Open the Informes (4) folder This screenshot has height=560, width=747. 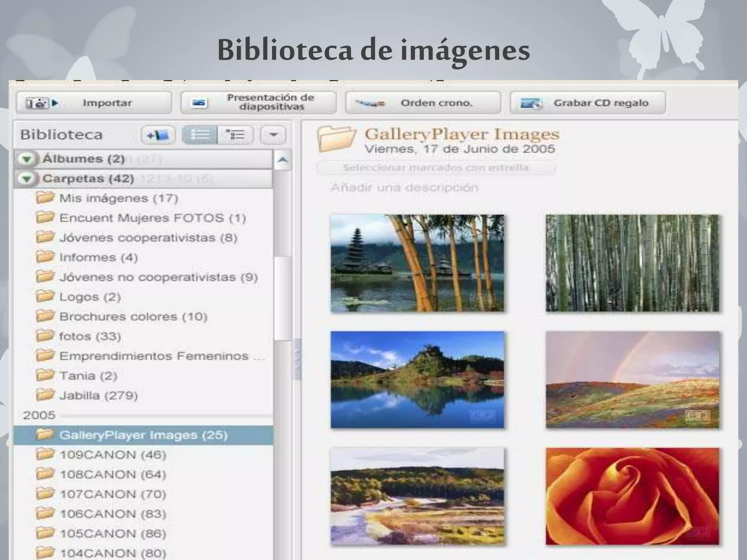pos(143,257)
